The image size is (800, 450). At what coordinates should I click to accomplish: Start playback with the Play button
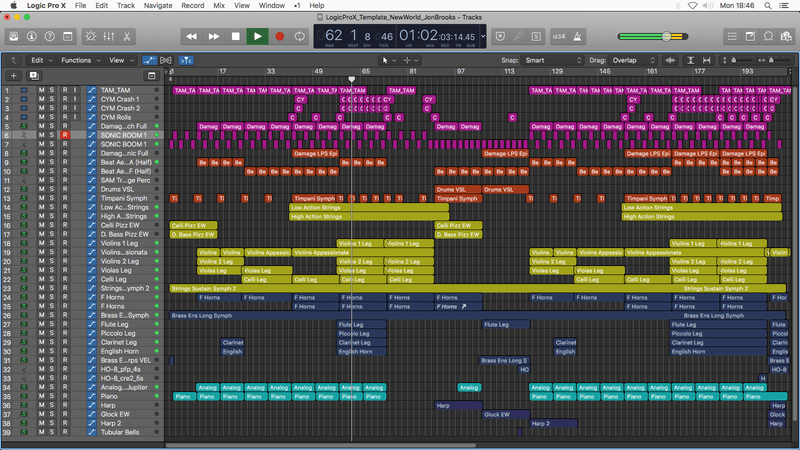point(258,37)
